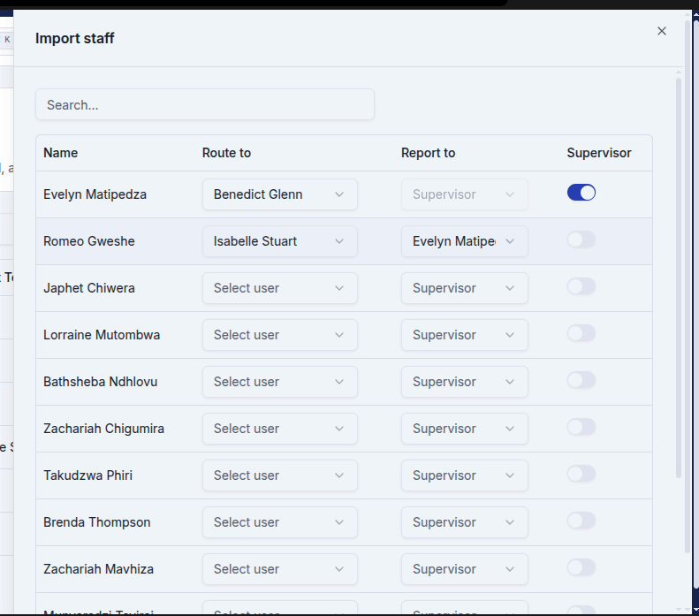Image resolution: width=699 pixels, height=616 pixels.
Task: Select the Romeo Gweshe name cell
Action: click(x=89, y=241)
